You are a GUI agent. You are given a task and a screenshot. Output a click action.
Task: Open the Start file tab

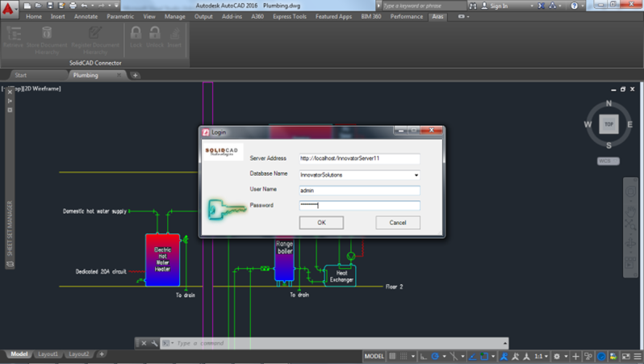coord(20,75)
